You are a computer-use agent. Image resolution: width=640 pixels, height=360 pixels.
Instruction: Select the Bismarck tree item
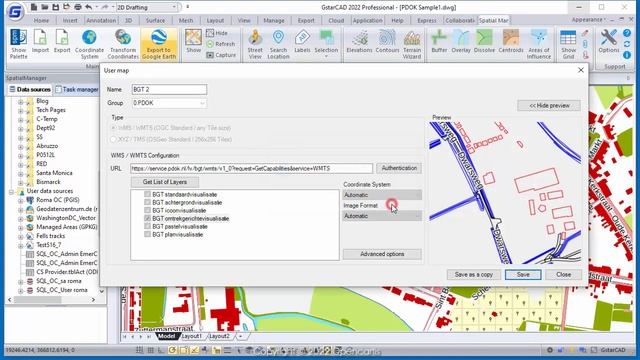tap(48, 182)
